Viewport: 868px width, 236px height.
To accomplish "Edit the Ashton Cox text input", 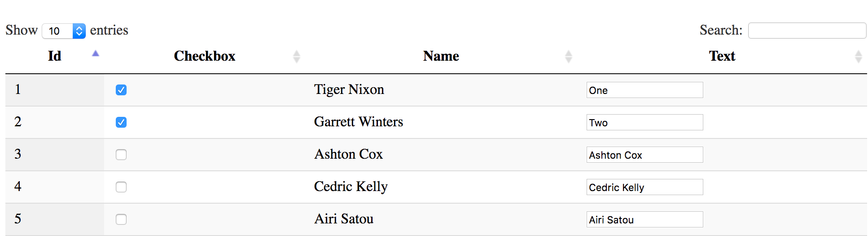I will point(644,155).
